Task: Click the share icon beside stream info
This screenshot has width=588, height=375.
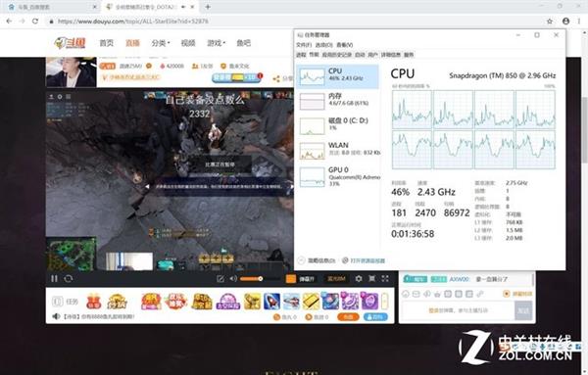Action: click(276, 78)
